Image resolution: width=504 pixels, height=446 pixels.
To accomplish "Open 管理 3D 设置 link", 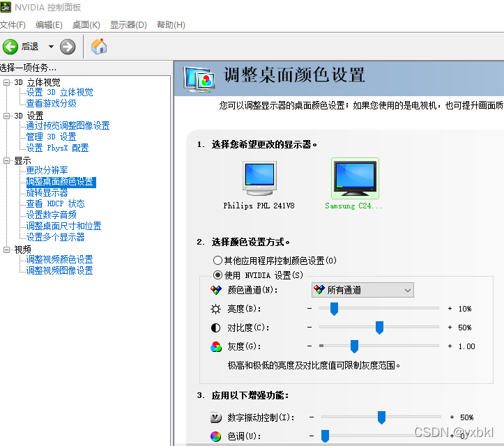I will 51,137.
